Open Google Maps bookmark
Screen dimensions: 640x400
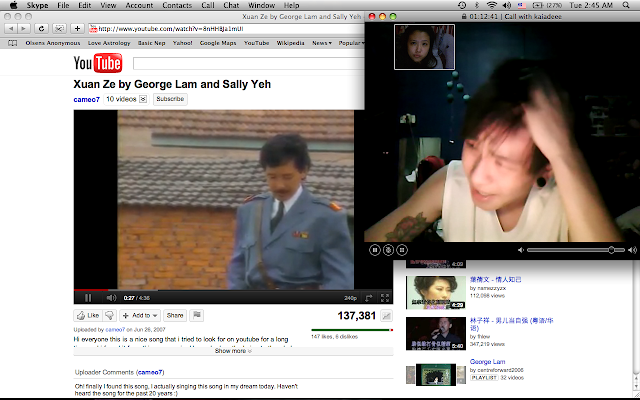point(218,43)
